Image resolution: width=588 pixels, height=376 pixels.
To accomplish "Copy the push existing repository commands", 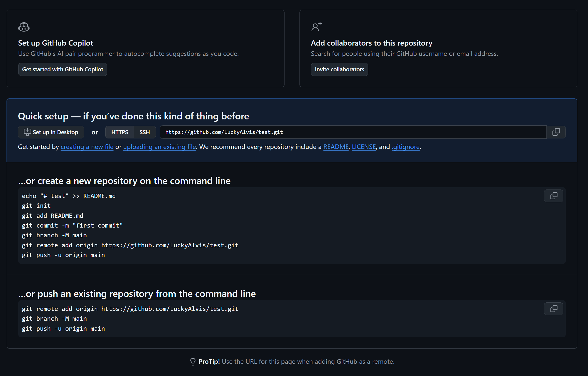I will (553, 309).
